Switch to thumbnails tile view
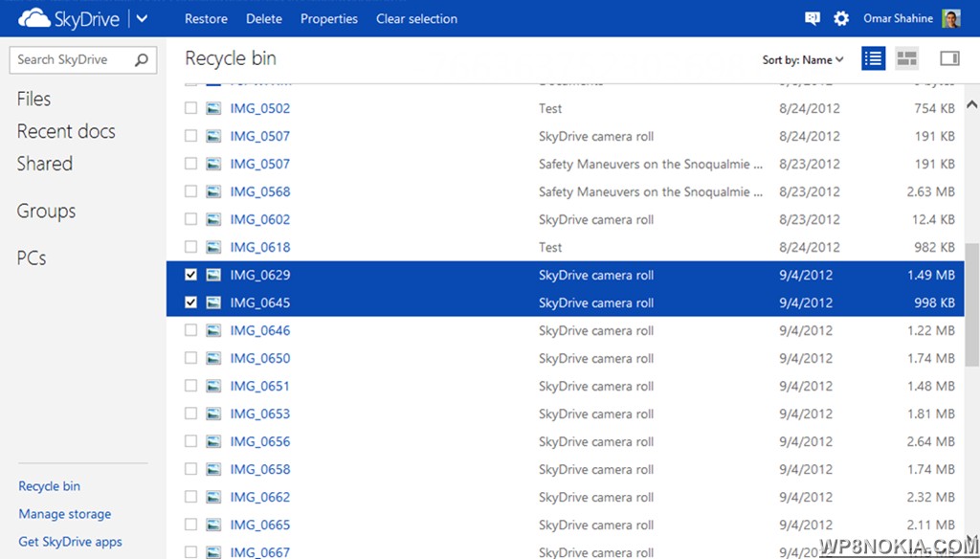This screenshot has width=980, height=559. [x=907, y=58]
